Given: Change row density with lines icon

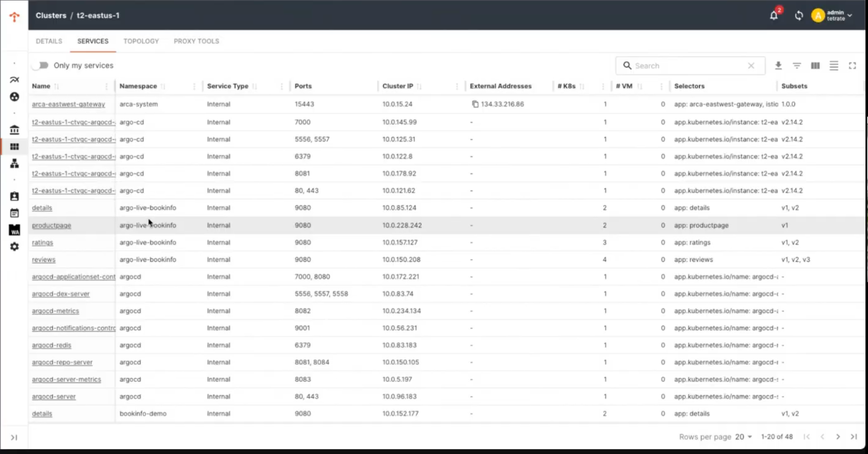Looking at the screenshot, I should (834, 66).
